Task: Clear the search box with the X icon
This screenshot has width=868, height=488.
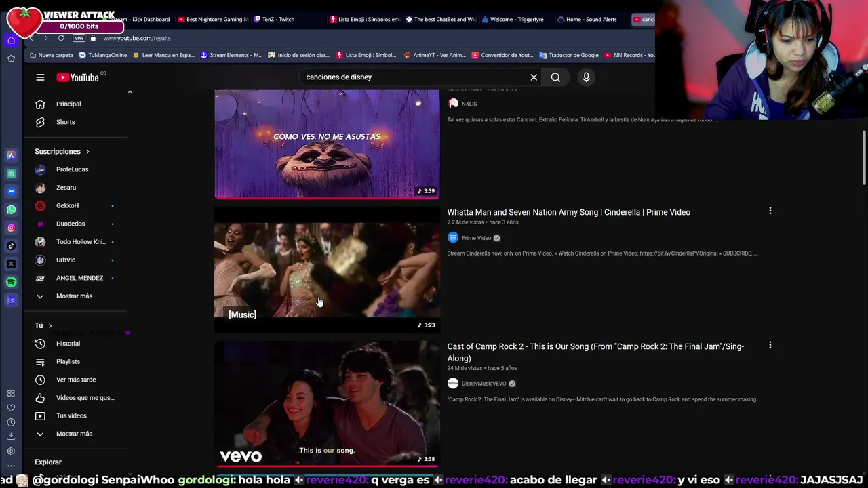Action: click(534, 77)
